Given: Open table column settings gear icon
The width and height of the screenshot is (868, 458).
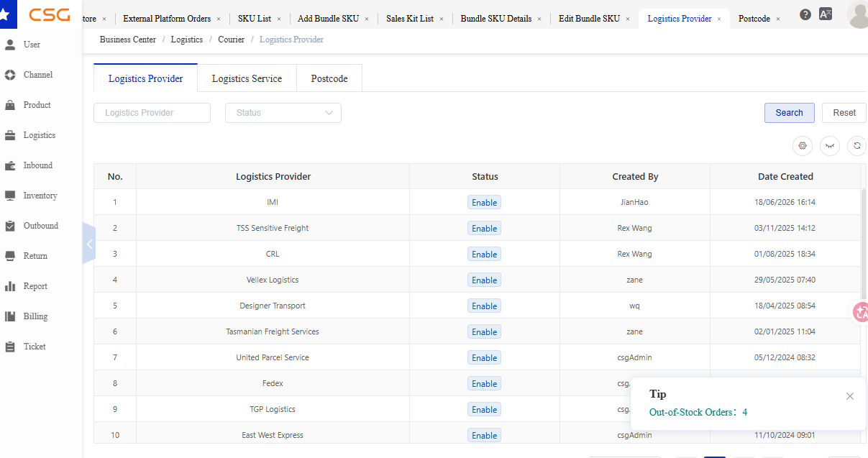Looking at the screenshot, I should click(803, 145).
